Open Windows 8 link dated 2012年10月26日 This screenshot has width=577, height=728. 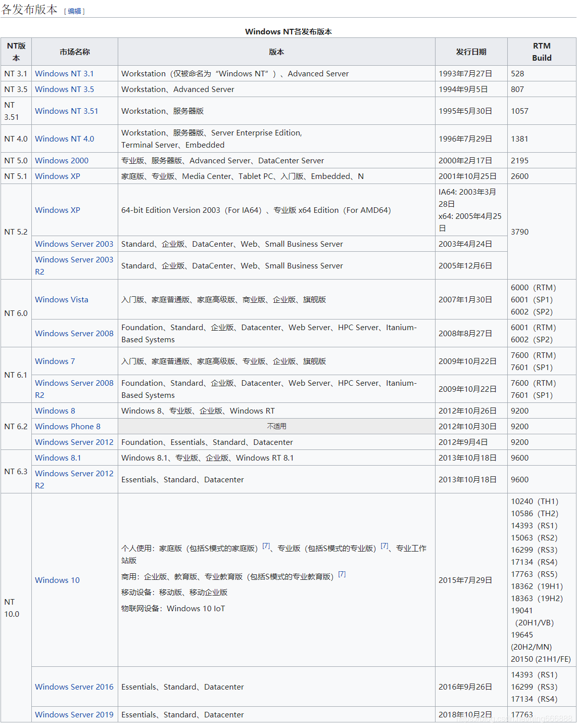pos(55,411)
